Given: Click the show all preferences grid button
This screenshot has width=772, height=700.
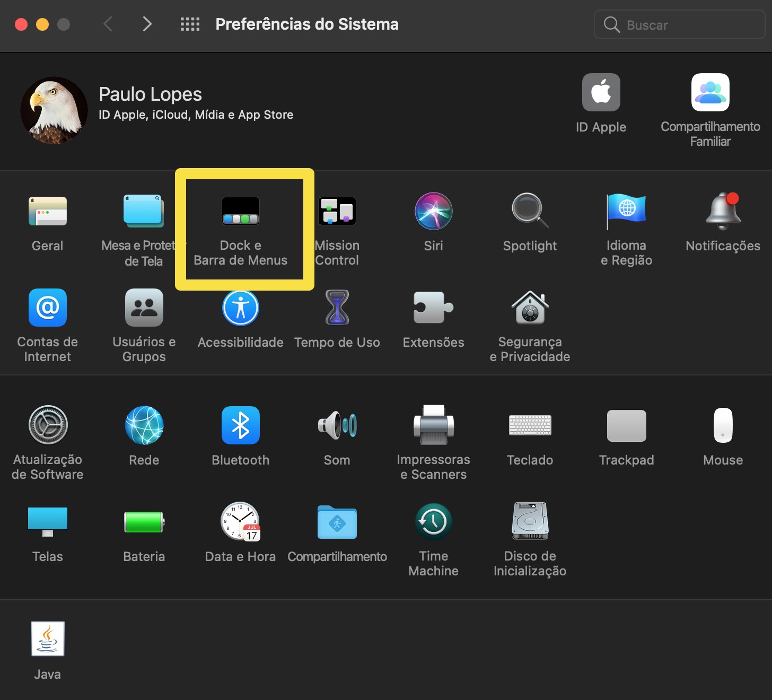Looking at the screenshot, I should 190,24.
